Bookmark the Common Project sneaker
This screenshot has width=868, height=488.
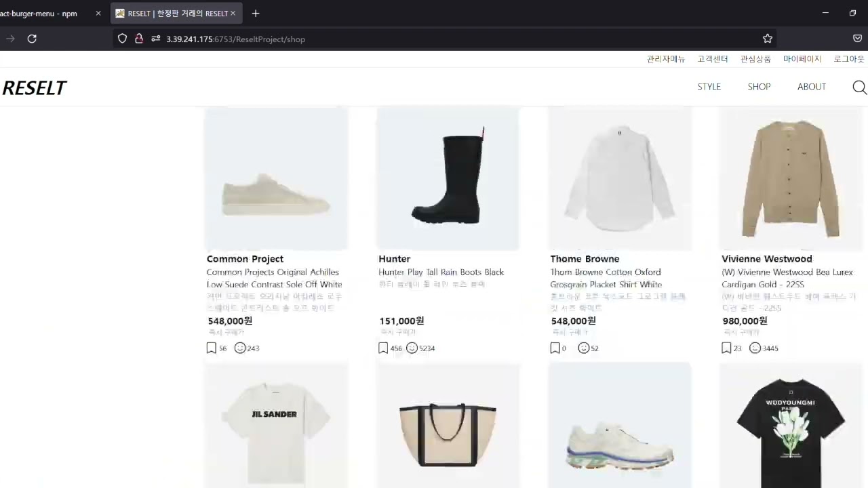coord(212,348)
